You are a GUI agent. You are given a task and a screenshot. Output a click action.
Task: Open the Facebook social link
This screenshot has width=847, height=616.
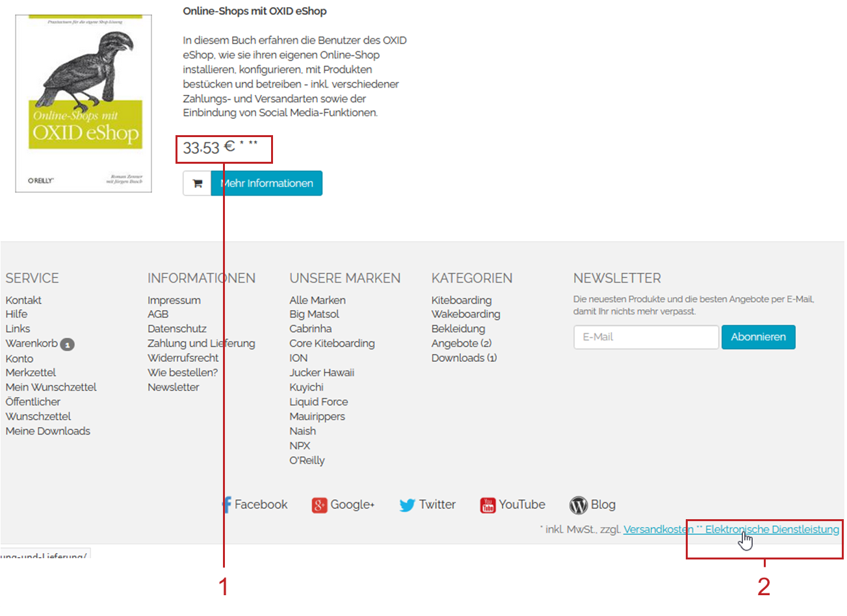[255, 505]
